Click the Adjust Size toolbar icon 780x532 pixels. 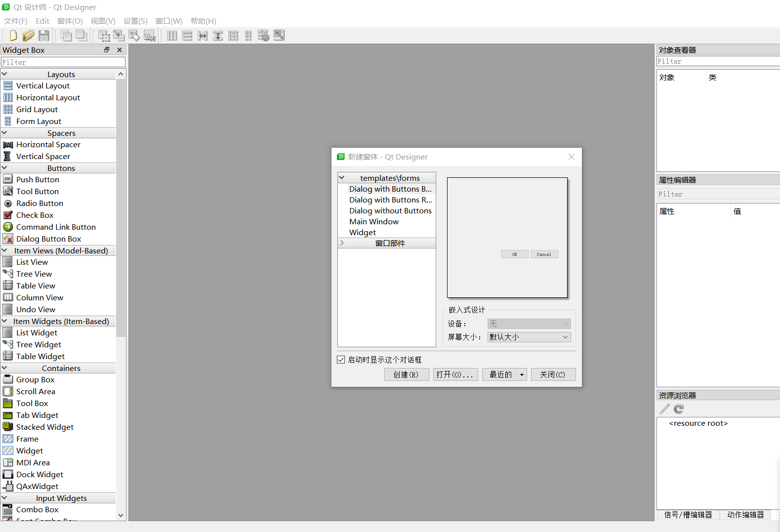pos(279,36)
